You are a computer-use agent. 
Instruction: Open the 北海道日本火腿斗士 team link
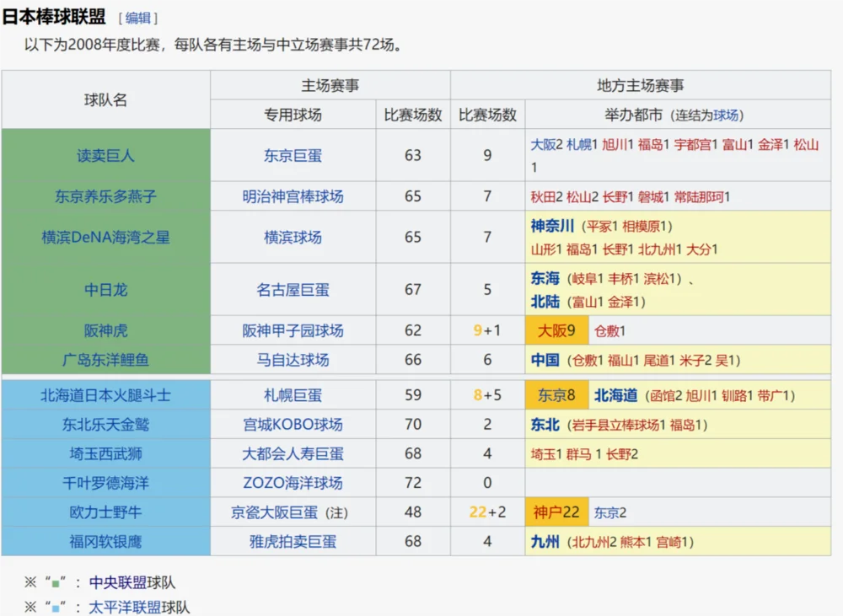point(105,395)
